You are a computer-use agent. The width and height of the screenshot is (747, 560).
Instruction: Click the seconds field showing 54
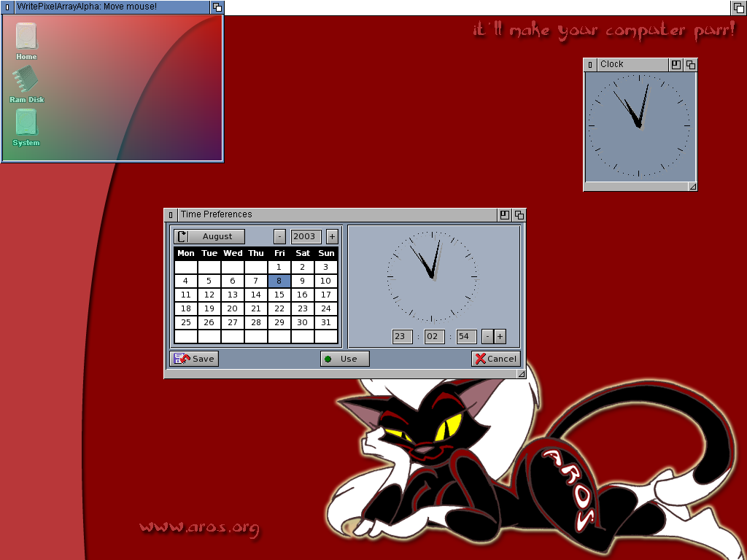pyautogui.click(x=466, y=337)
